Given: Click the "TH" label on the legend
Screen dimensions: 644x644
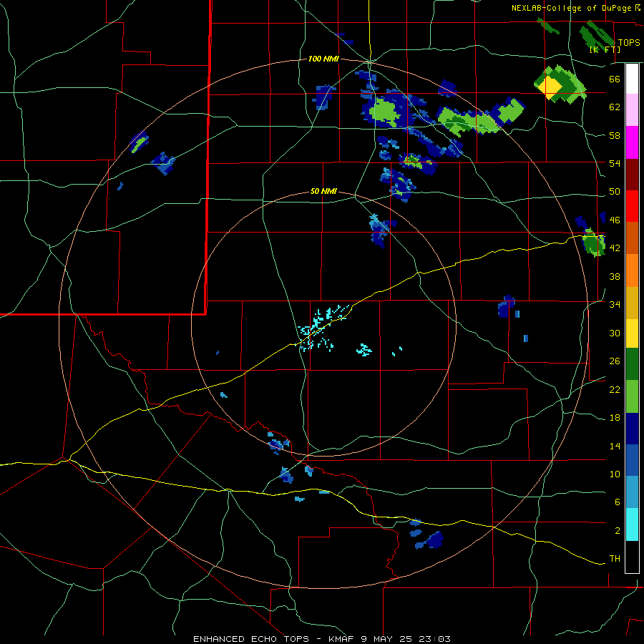Looking at the screenshot, I should tap(615, 559).
